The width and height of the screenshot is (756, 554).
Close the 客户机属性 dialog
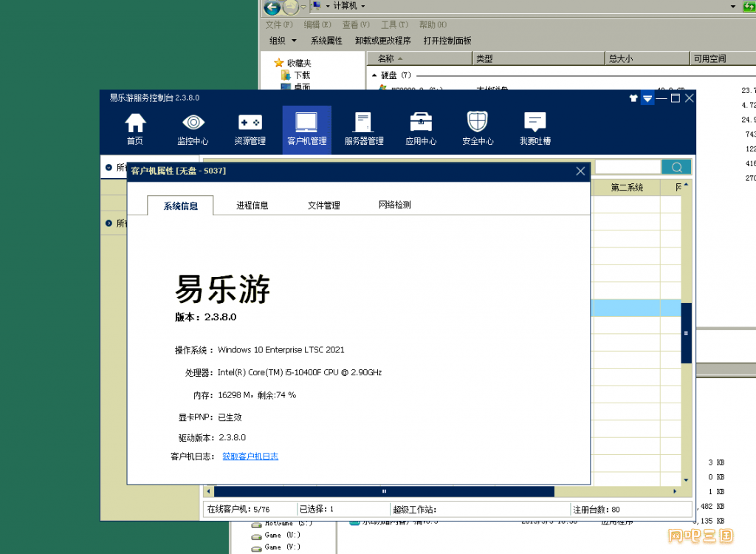tap(580, 171)
